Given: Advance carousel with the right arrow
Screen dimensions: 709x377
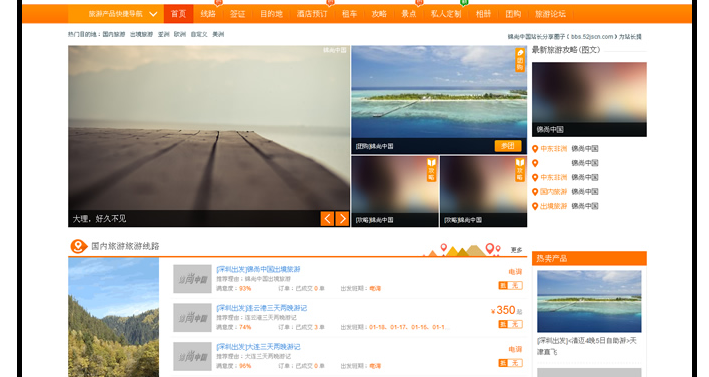Looking at the screenshot, I should click(x=342, y=219).
